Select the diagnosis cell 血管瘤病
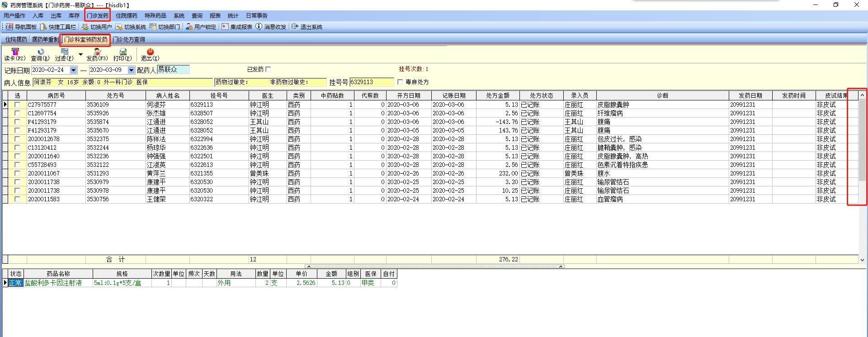This screenshot has height=337, width=868. pos(662,199)
